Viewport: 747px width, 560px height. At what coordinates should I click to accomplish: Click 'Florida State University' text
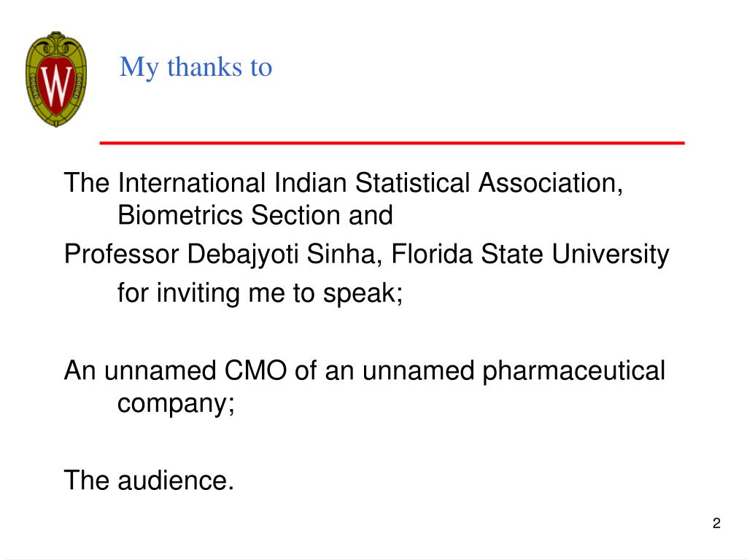point(530,254)
